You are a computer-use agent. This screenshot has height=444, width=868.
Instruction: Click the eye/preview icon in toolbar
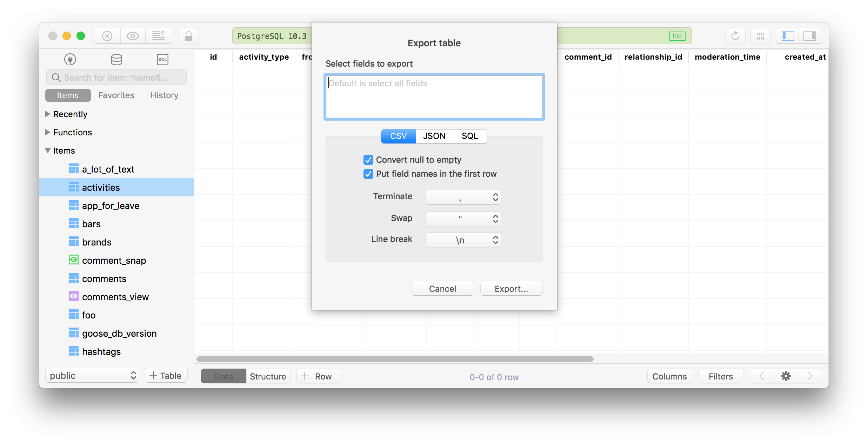[133, 35]
